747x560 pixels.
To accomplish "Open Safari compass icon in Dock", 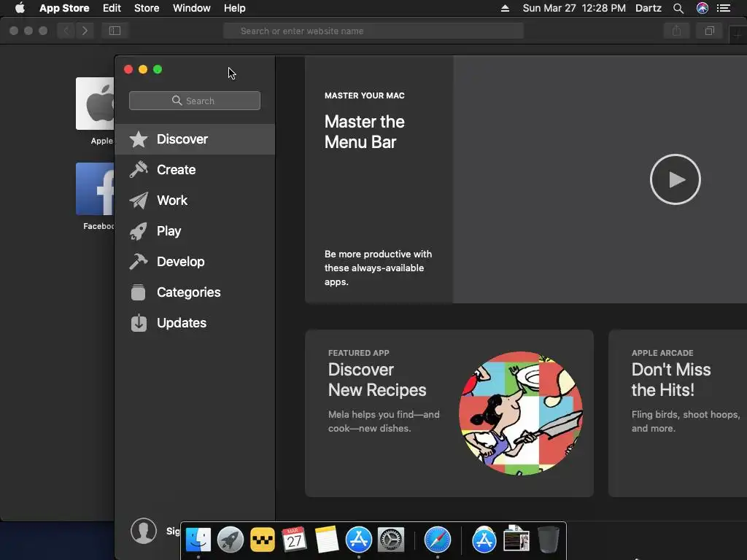I will click(438, 540).
